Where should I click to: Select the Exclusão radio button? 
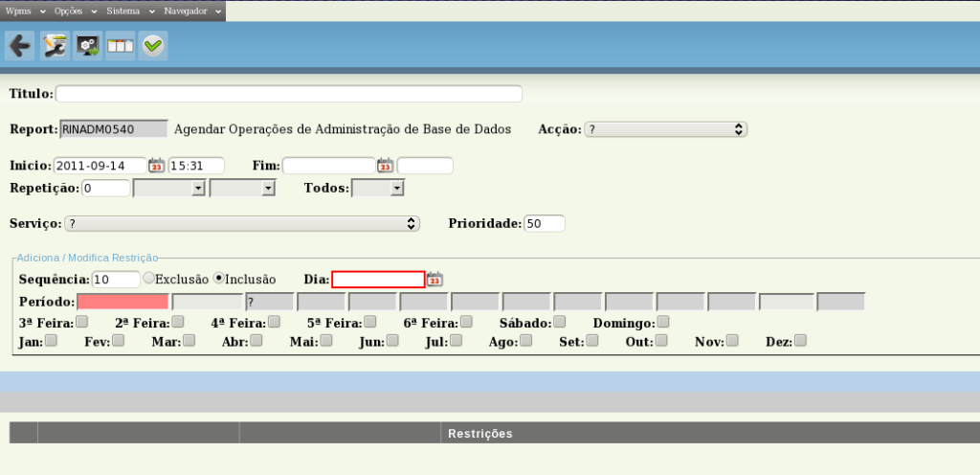(148, 278)
